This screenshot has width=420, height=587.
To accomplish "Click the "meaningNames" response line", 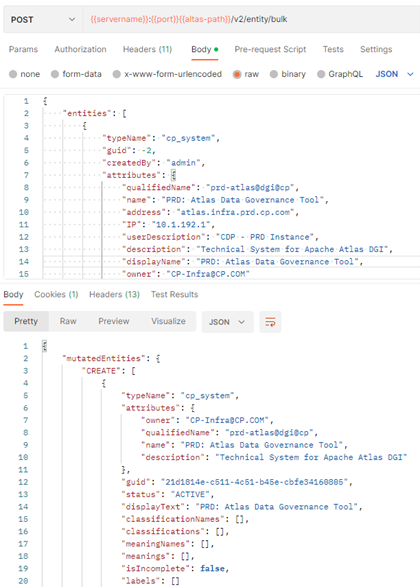I will pyautogui.click(x=168, y=544).
